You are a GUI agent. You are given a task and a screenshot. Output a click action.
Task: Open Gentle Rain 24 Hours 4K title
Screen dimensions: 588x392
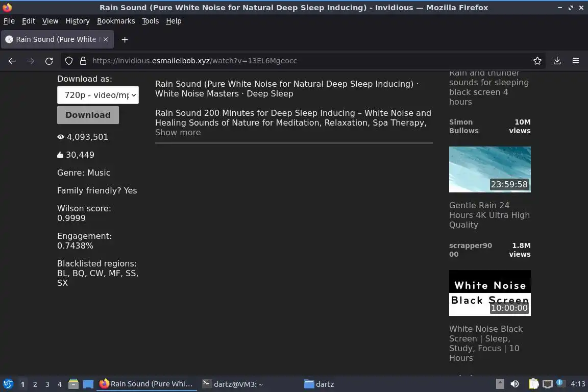coord(489,215)
